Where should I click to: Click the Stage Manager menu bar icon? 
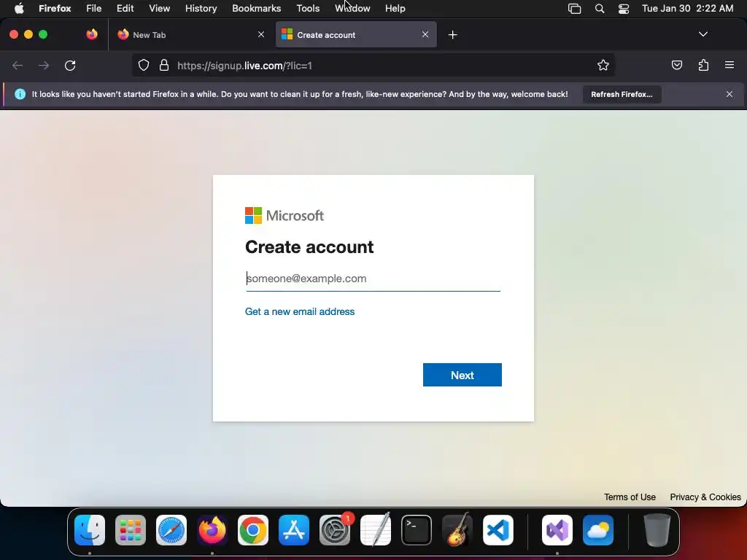point(575,9)
